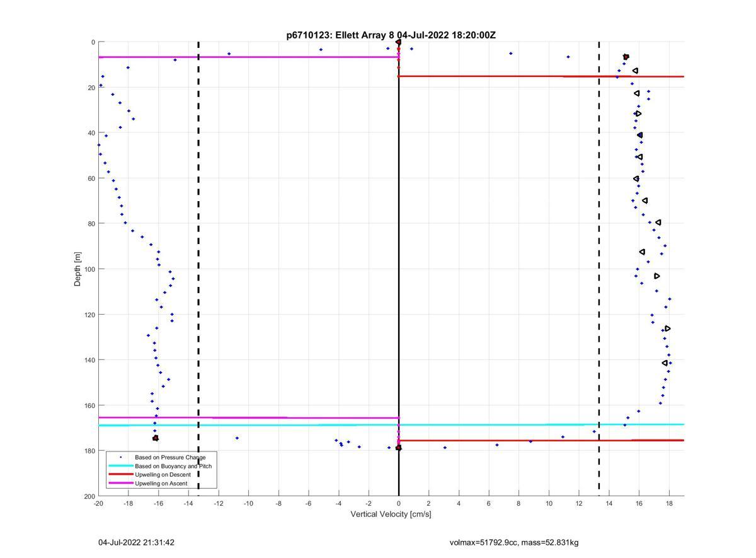Click the '8' tick on the velocity axis

(x=518, y=503)
